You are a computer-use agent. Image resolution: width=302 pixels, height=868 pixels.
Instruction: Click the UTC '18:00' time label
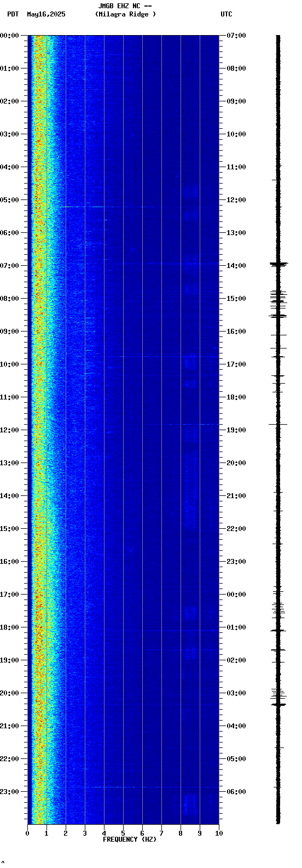point(236,397)
